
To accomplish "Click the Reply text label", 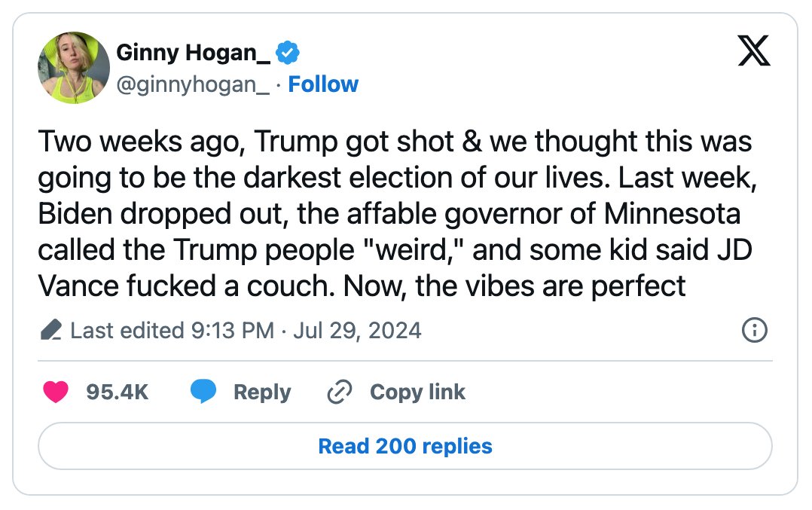I will (262, 392).
